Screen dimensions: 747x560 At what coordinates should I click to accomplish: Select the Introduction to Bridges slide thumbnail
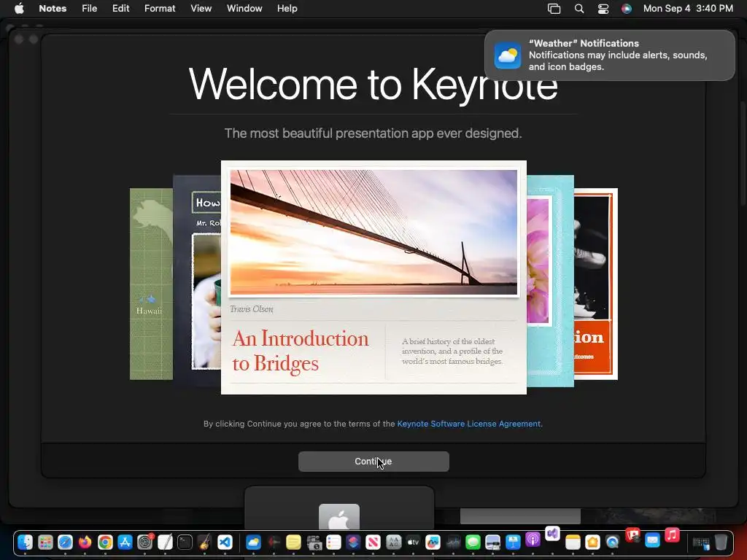373,277
